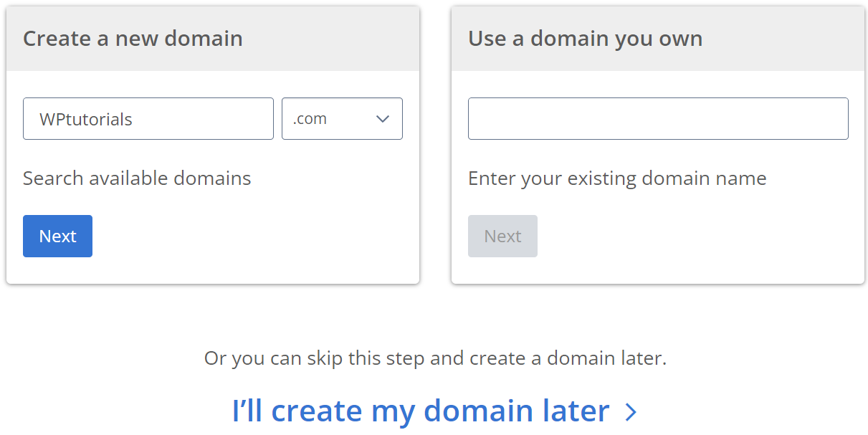Click the gray header bar of the new domain card

[213, 39]
